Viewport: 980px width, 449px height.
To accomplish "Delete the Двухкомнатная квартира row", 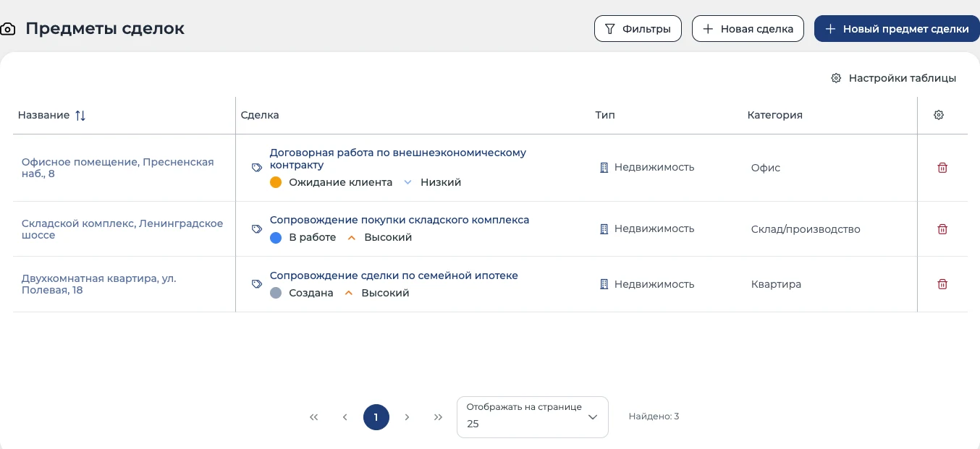I will [942, 284].
